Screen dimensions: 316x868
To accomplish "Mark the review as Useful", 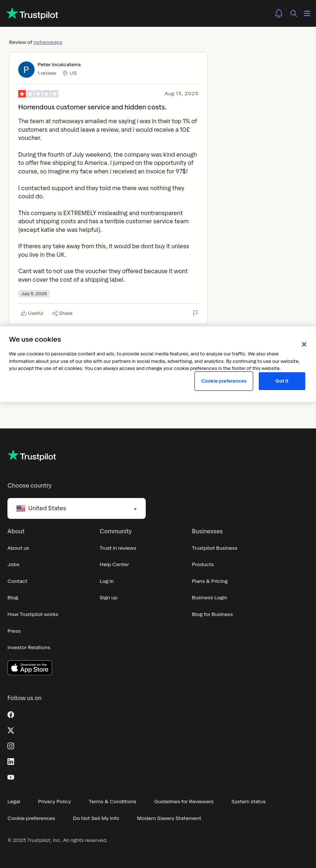I will (32, 313).
